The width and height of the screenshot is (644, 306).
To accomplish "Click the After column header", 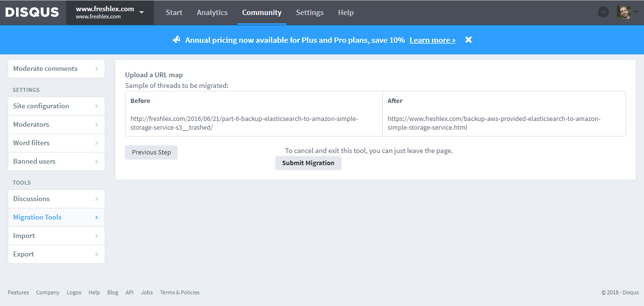I will point(395,101).
